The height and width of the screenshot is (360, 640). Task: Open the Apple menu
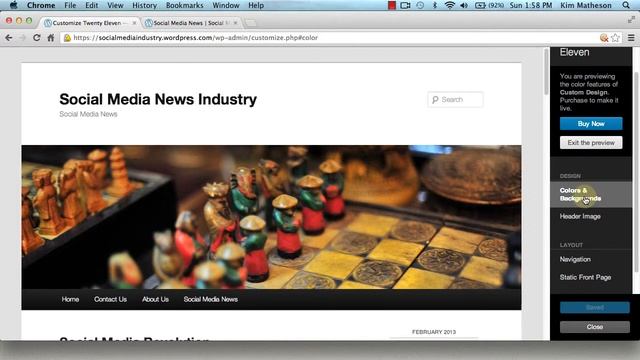(13, 5)
